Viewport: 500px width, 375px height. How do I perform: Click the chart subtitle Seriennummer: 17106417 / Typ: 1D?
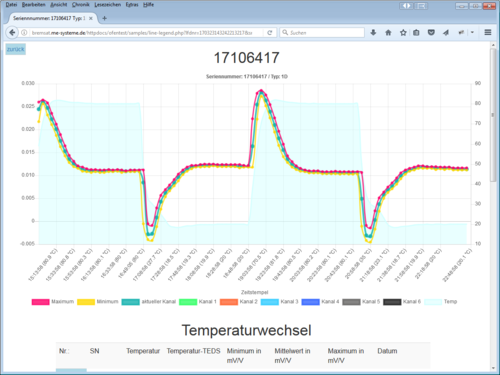[247, 77]
